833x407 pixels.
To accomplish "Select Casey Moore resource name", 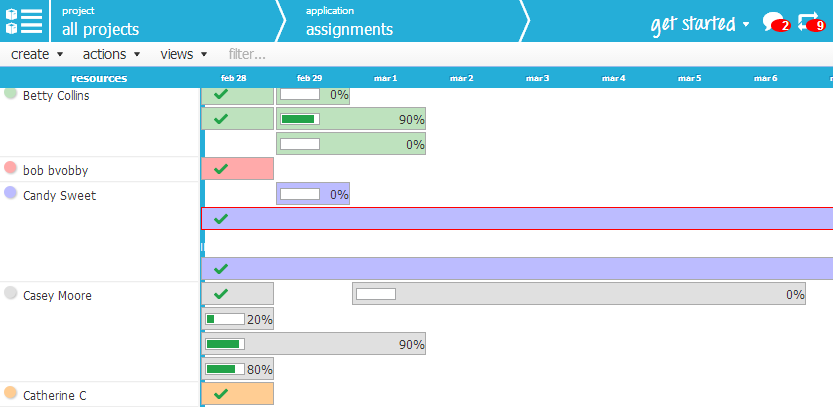I will [57, 295].
